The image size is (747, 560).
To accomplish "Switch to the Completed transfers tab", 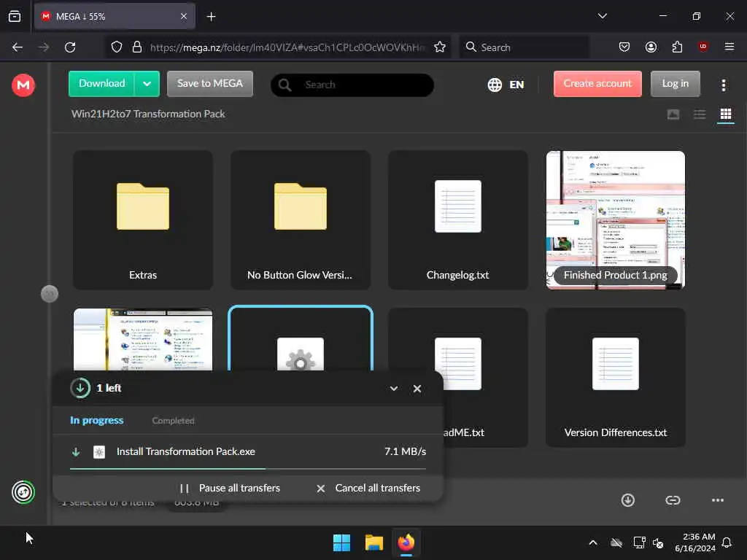I will 173,421.
